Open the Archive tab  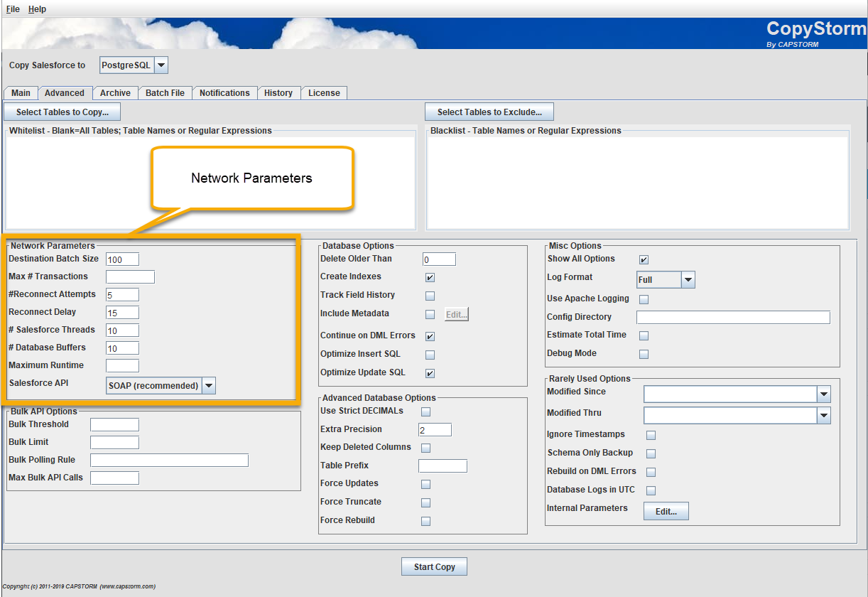pos(115,93)
